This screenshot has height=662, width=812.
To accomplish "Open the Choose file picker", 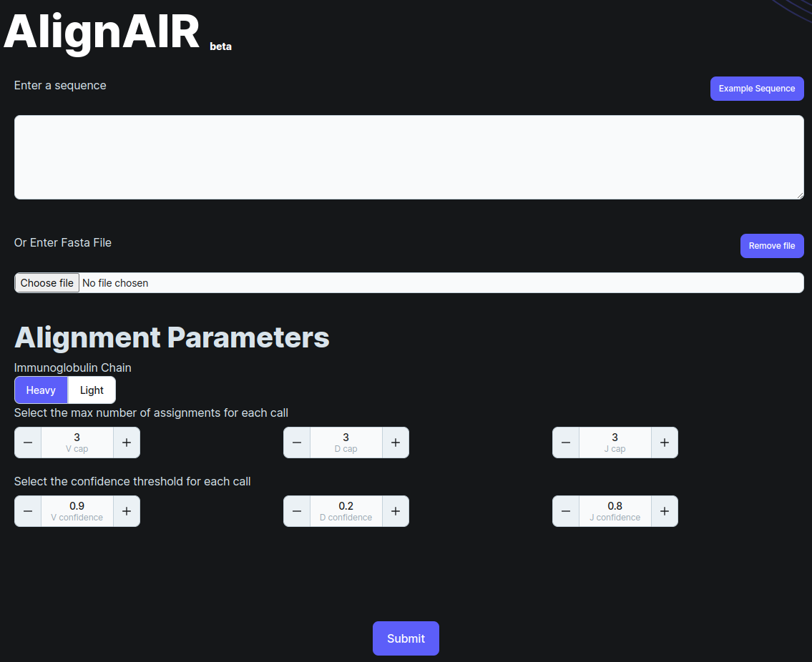I will (x=47, y=283).
